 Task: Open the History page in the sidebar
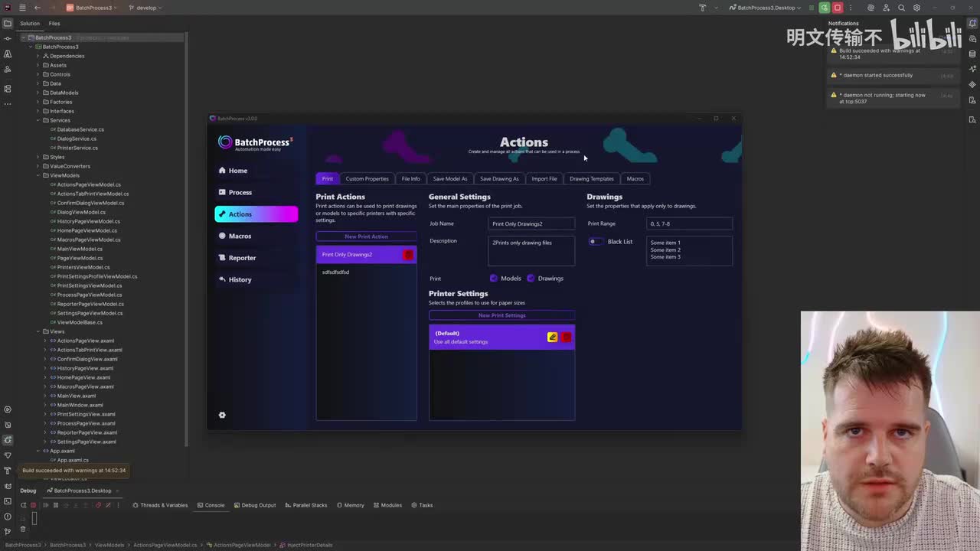click(x=256, y=279)
